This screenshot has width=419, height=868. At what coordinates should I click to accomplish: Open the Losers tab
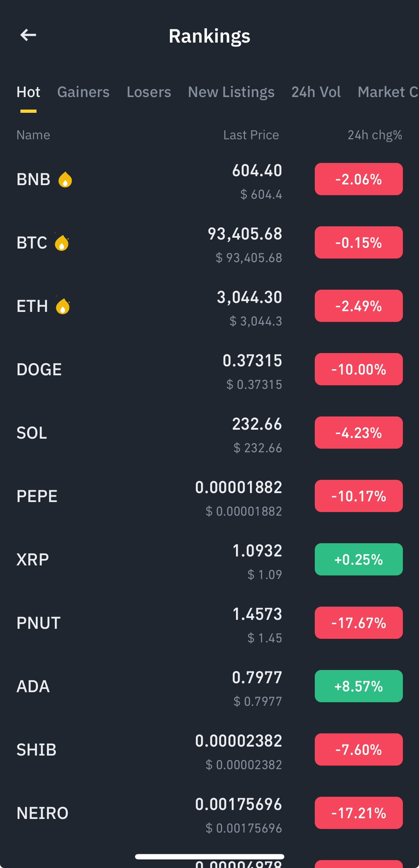click(149, 92)
